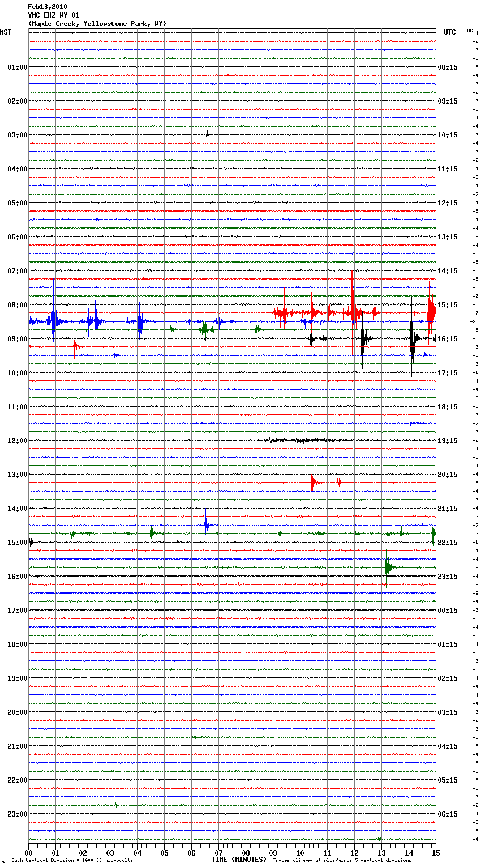Screen dimensions: 481x868
Task: Click the 08:15 UTC time label
Action: (x=448, y=67)
